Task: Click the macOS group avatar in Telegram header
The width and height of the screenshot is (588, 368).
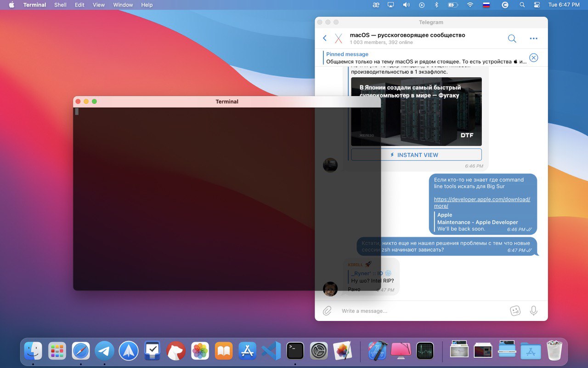Action: coord(339,39)
